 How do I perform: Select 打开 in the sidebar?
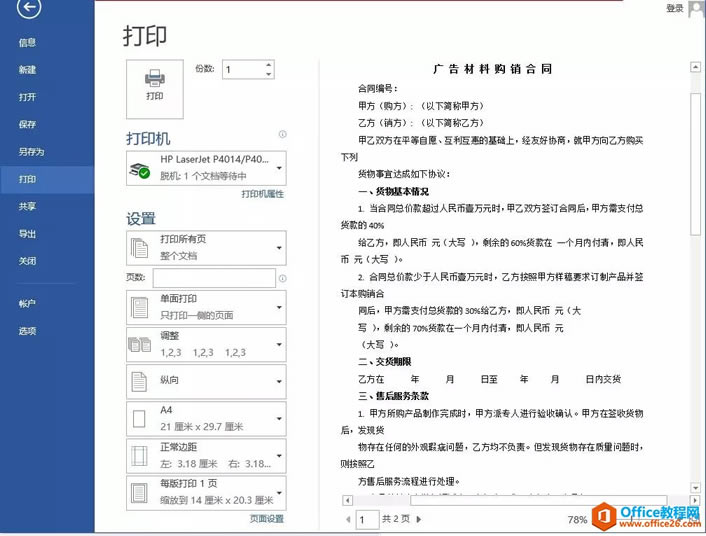[x=27, y=97]
